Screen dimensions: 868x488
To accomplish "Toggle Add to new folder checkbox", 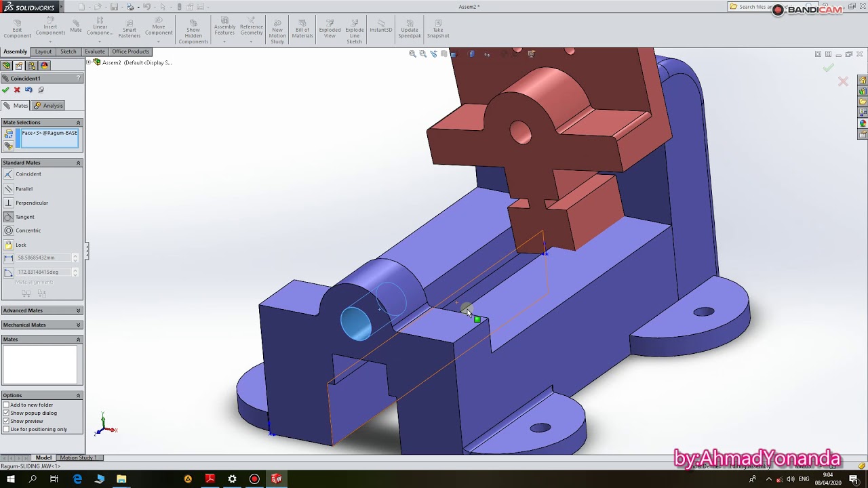I will coord(6,405).
